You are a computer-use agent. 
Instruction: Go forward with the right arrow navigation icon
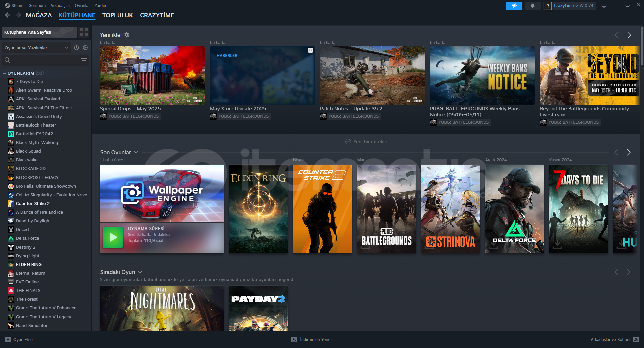18,15
